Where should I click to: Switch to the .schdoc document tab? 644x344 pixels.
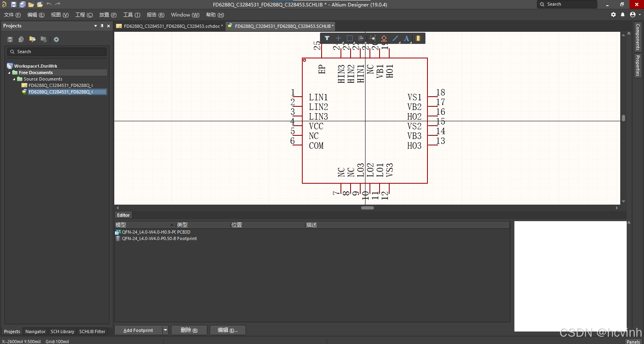[x=169, y=26]
